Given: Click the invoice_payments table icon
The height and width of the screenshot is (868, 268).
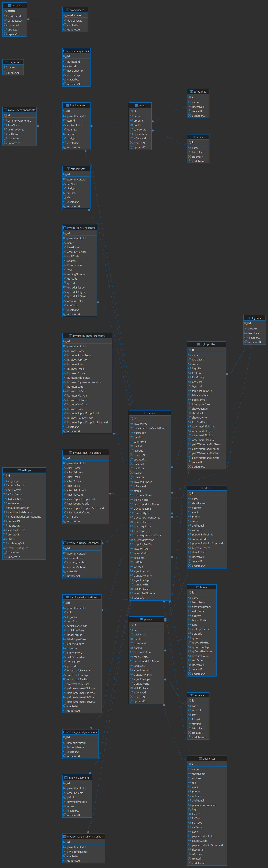Looking at the screenshot, I should pyautogui.click(x=66, y=777).
